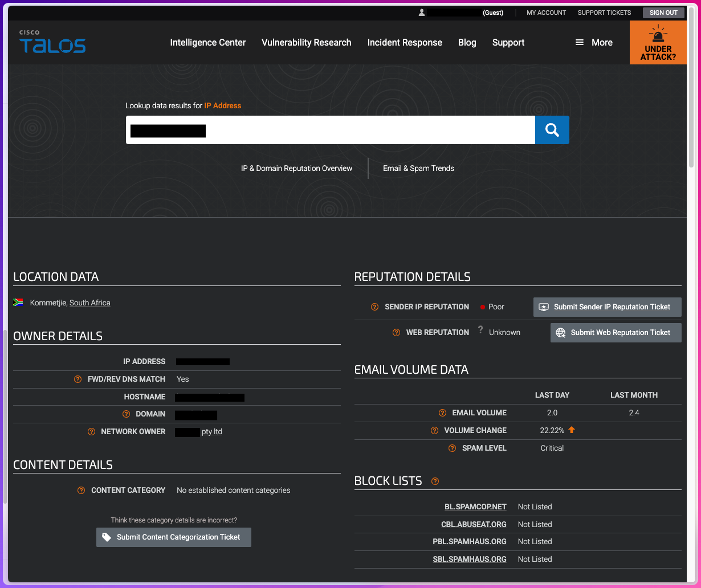Go to the Blog page
Screen dimensions: 701x588
coord(467,42)
